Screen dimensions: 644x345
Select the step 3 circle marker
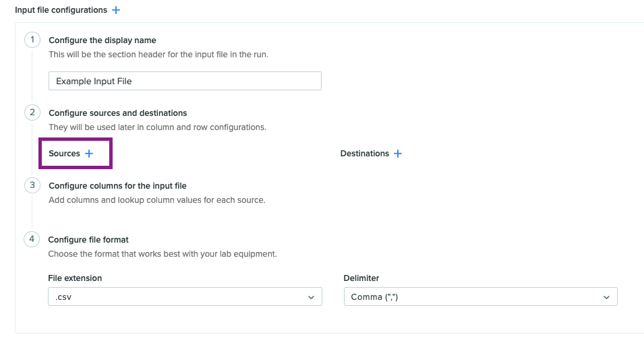click(x=32, y=185)
